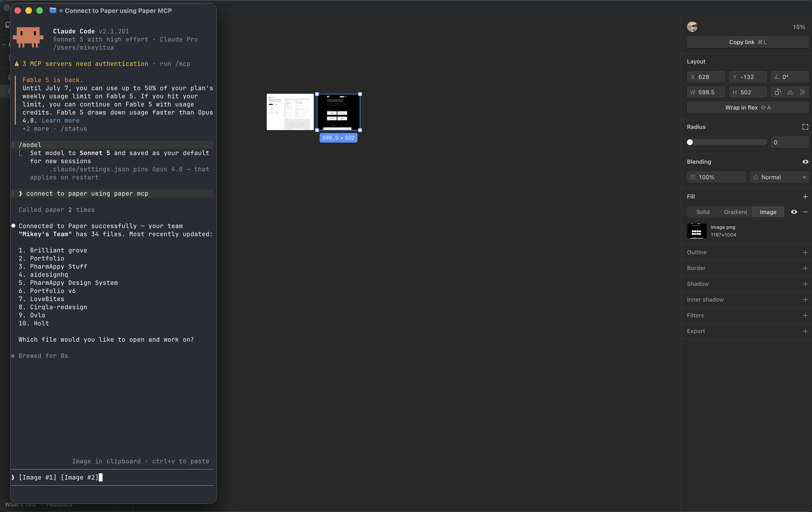Add an Outline with its plus icon

805,252
